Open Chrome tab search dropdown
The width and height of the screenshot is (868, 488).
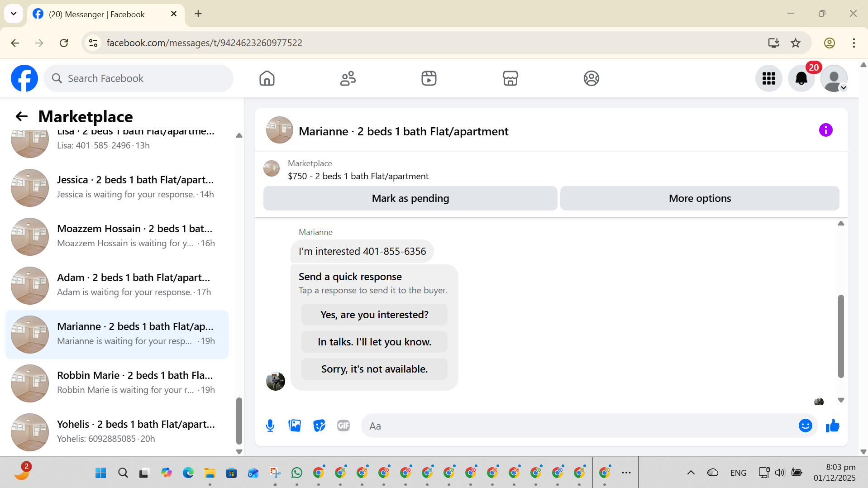pos(14,14)
